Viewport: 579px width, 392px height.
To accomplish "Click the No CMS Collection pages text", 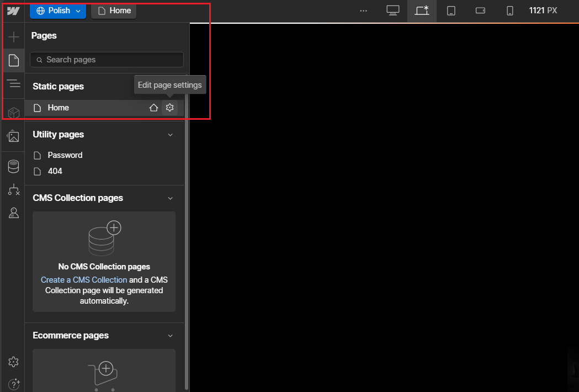I will pos(104,266).
